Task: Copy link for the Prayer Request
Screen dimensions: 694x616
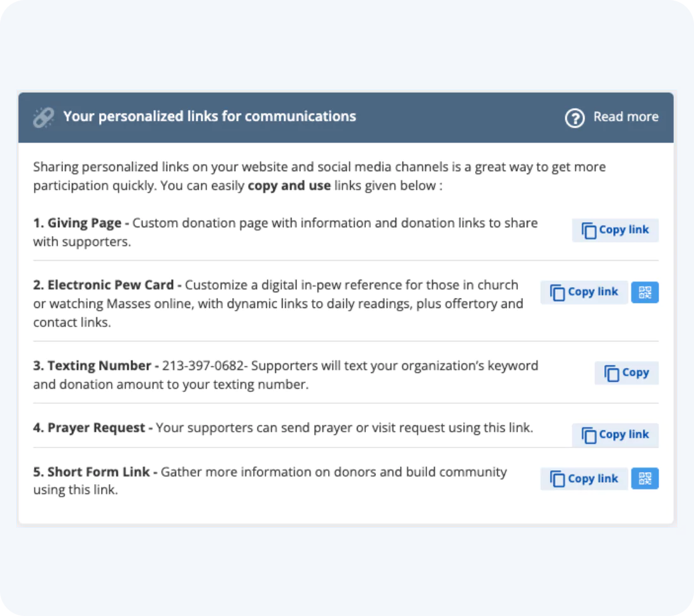Action: [615, 435]
